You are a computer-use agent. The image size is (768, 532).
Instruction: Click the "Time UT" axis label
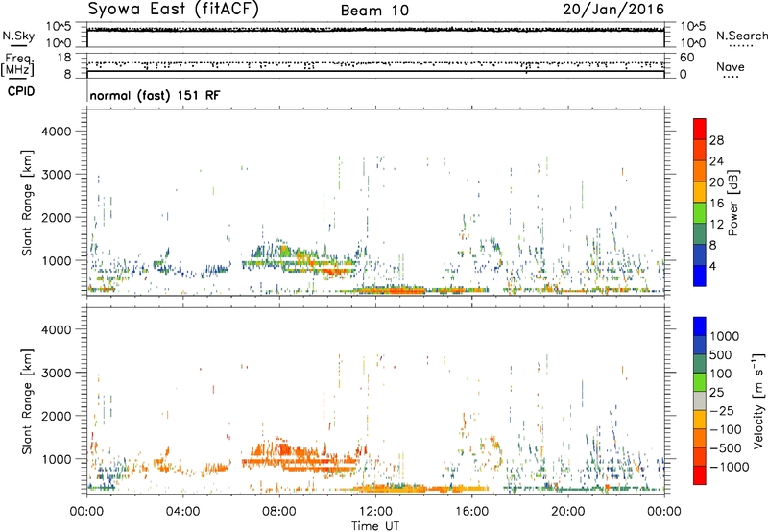(x=375, y=526)
